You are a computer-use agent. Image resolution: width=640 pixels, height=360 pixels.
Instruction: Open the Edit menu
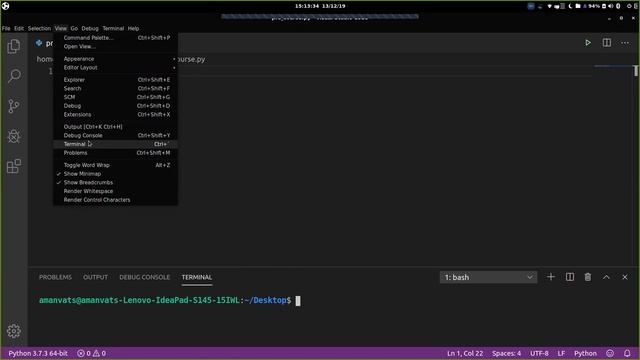click(x=19, y=29)
